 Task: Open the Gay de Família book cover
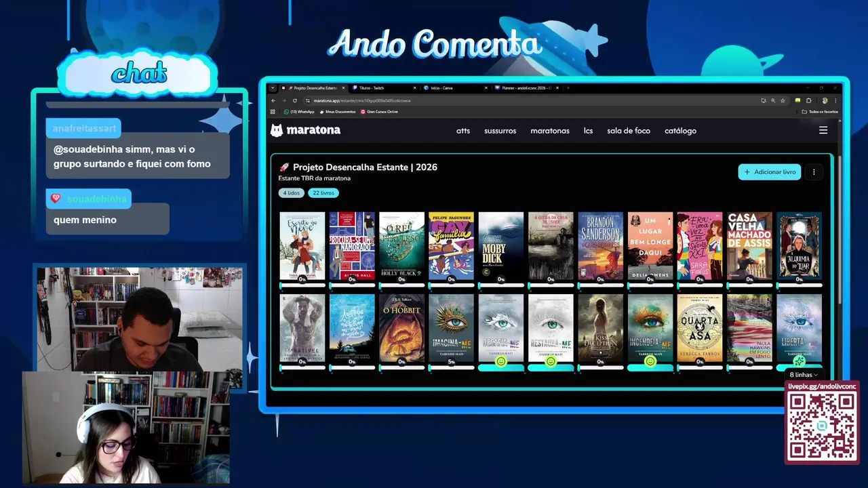click(452, 245)
